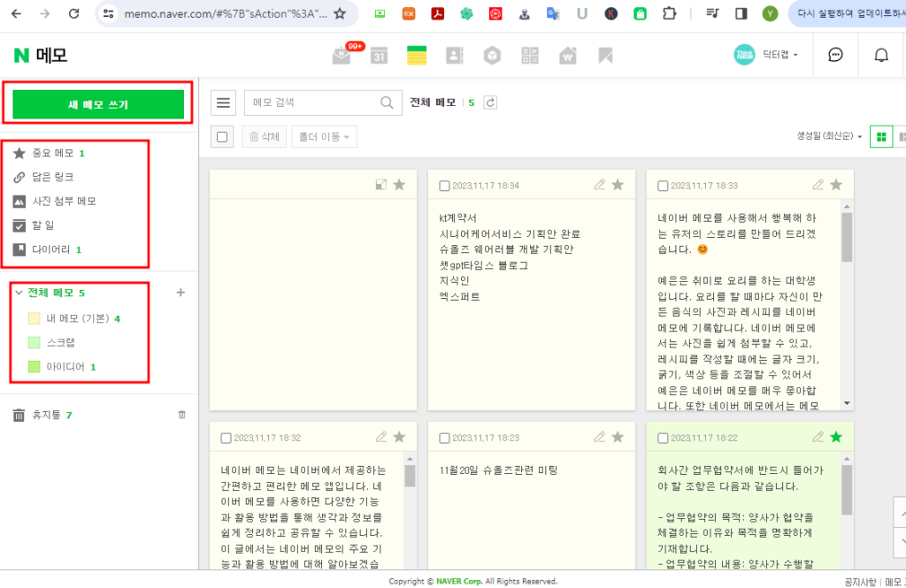Open the household ledger house icon
906x588 pixels.
[x=568, y=56]
